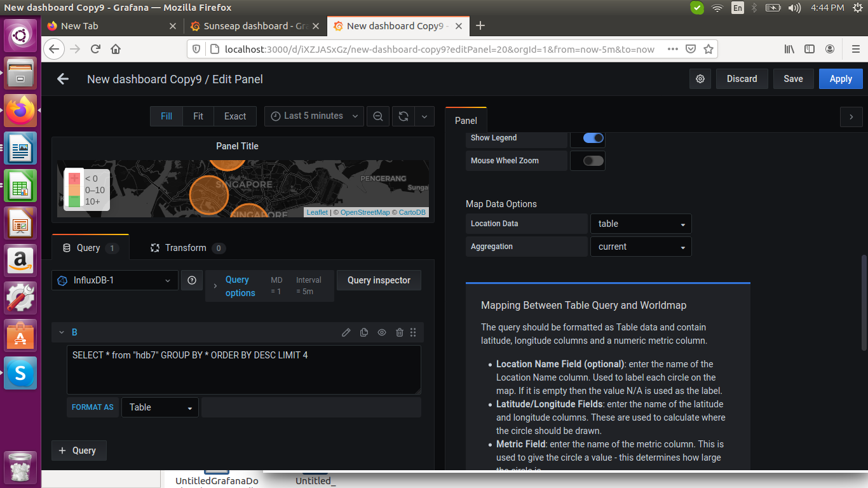
Task: Edit query B with the pencil icon
Action: pos(346,332)
